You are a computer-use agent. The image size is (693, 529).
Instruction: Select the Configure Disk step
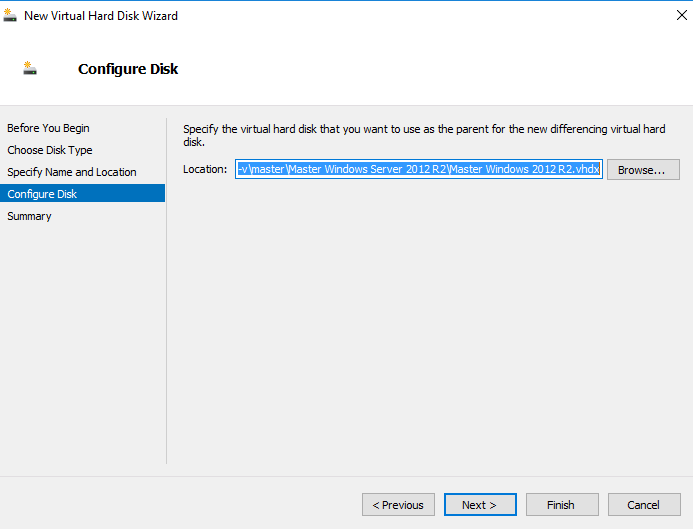[82, 194]
